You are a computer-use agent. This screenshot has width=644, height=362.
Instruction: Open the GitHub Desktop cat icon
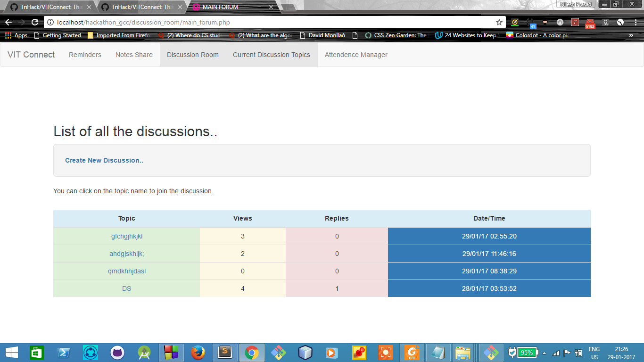tap(117, 352)
